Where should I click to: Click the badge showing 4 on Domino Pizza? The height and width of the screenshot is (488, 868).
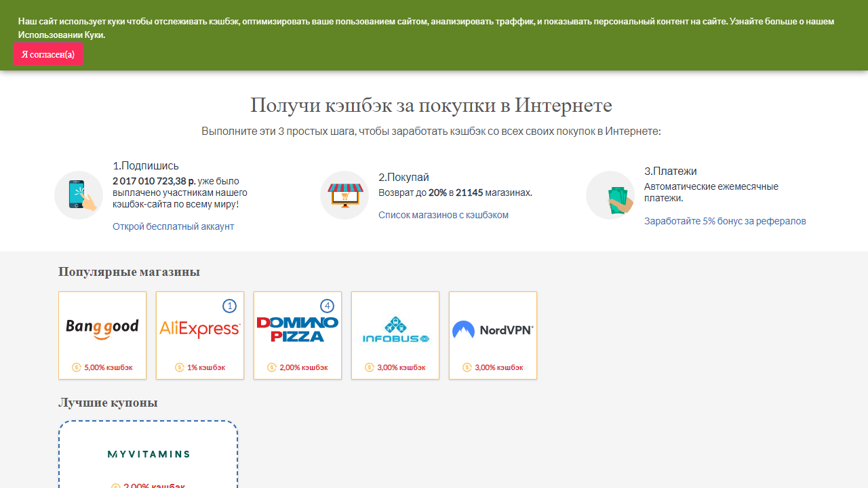327,306
